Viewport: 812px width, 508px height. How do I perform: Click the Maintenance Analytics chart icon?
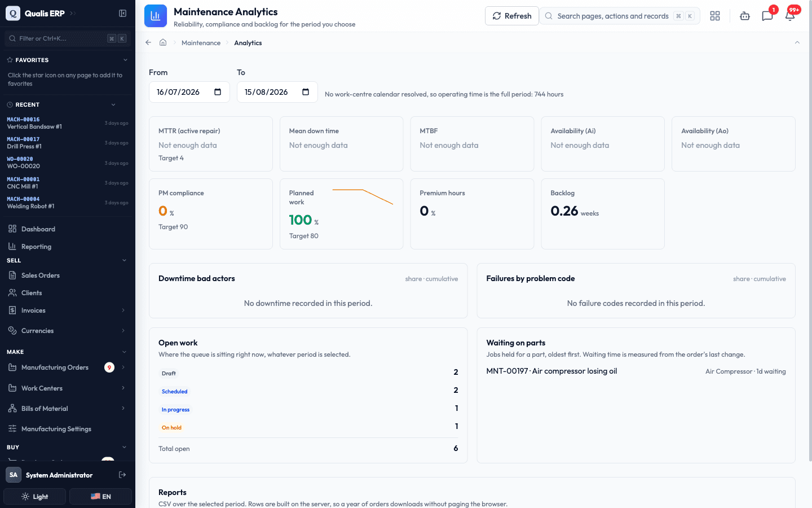(x=156, y=16)
